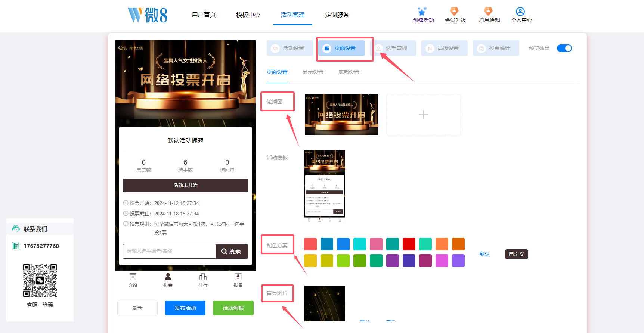Open 模板中心 in top navigation
This screenshot has height=333, width=644.
[x=248, y=15]
